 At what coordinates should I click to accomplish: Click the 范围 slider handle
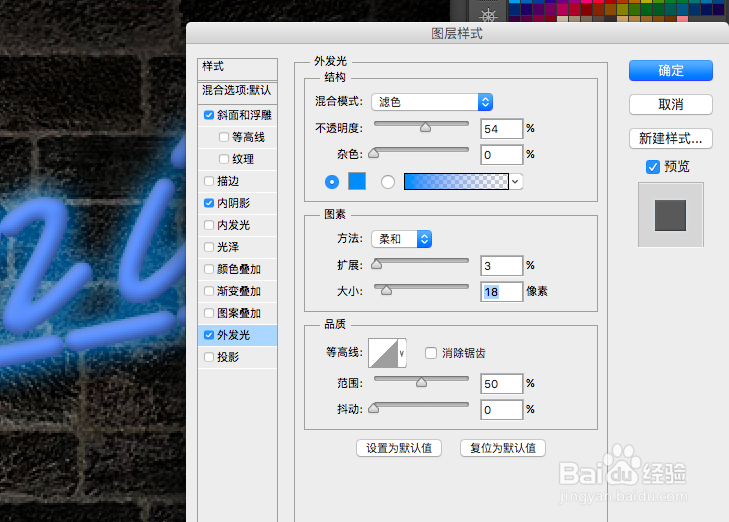pyautogui.click(x=421, y=382)
